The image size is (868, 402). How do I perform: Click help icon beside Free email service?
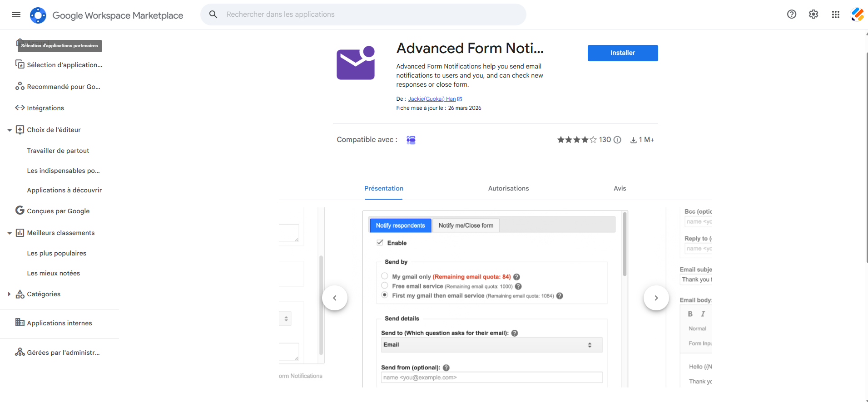518,286
